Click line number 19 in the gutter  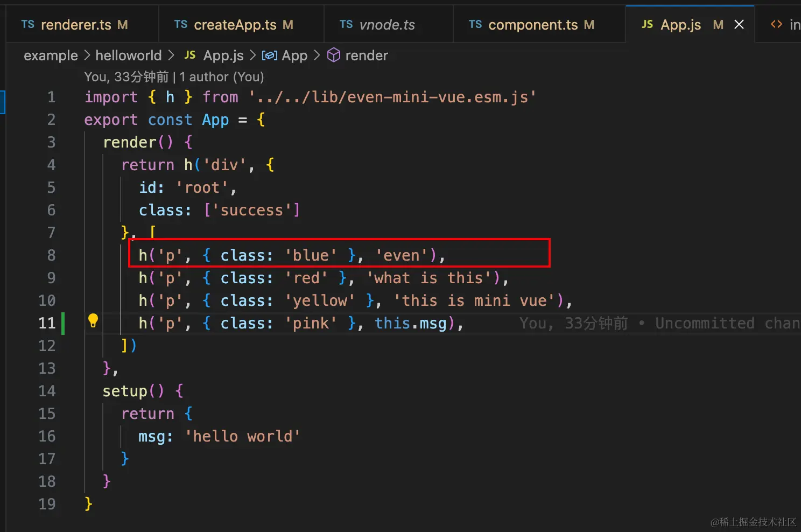(47, 504)
